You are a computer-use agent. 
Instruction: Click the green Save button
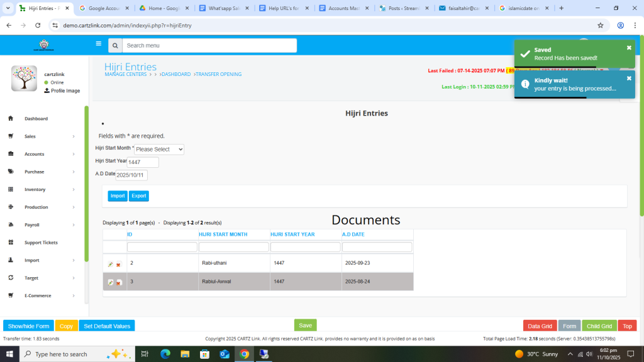click(305, 326)
